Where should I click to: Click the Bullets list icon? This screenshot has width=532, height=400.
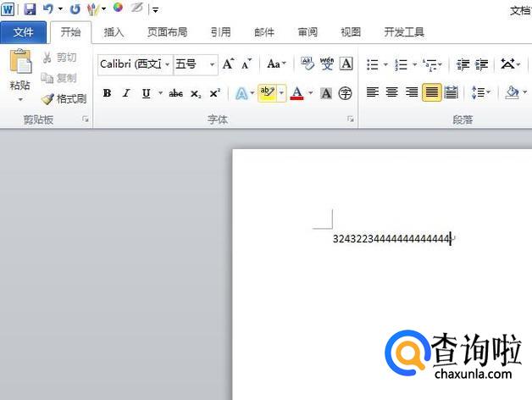click(373, 64)
